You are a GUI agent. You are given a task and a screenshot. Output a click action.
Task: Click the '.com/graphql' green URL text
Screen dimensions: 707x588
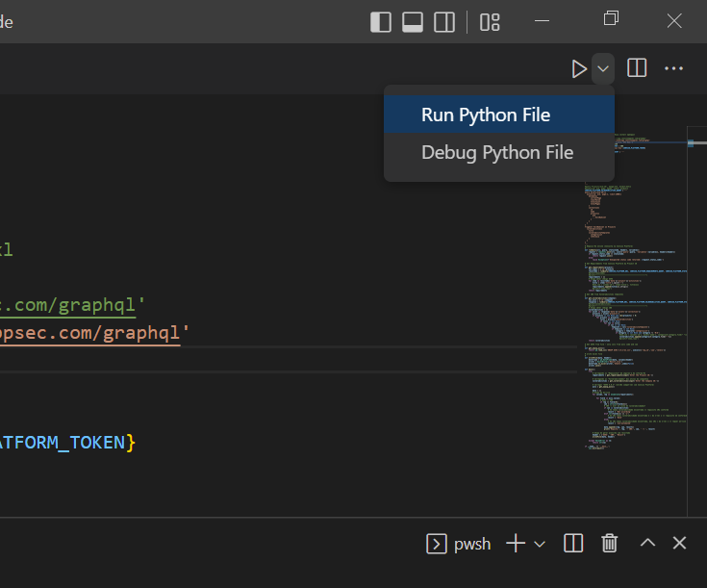[72, 305]
